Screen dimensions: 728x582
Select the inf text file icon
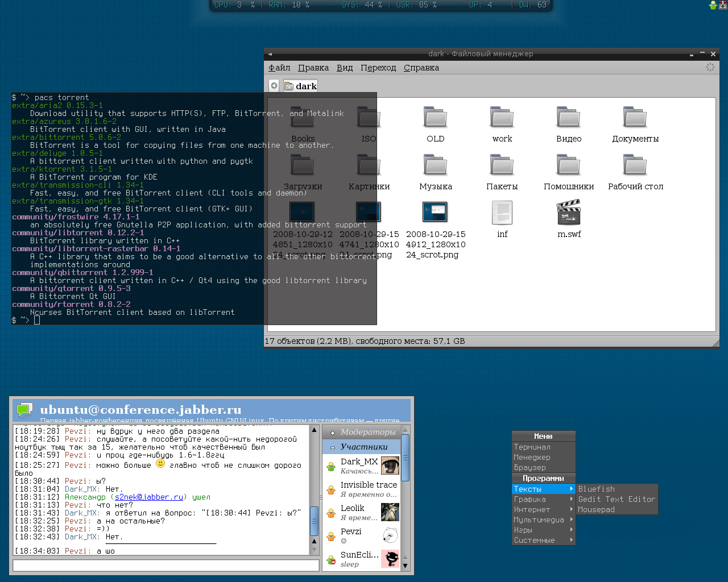pos(502,213)
